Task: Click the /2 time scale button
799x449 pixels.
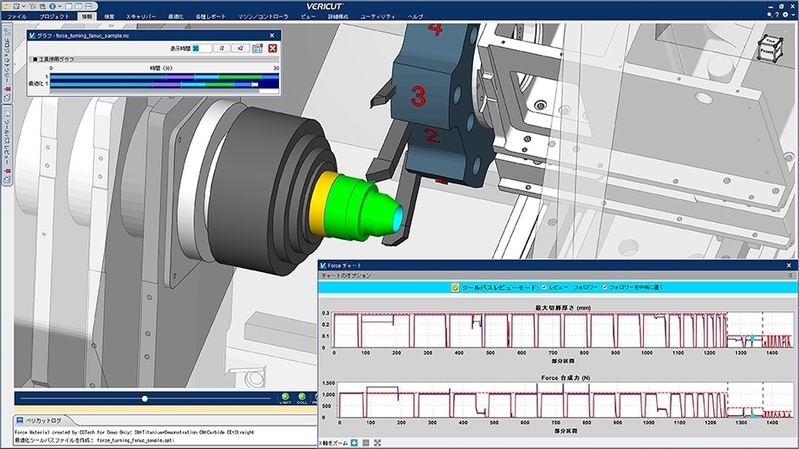Action: pyautogui.click(x=218, y=48)
